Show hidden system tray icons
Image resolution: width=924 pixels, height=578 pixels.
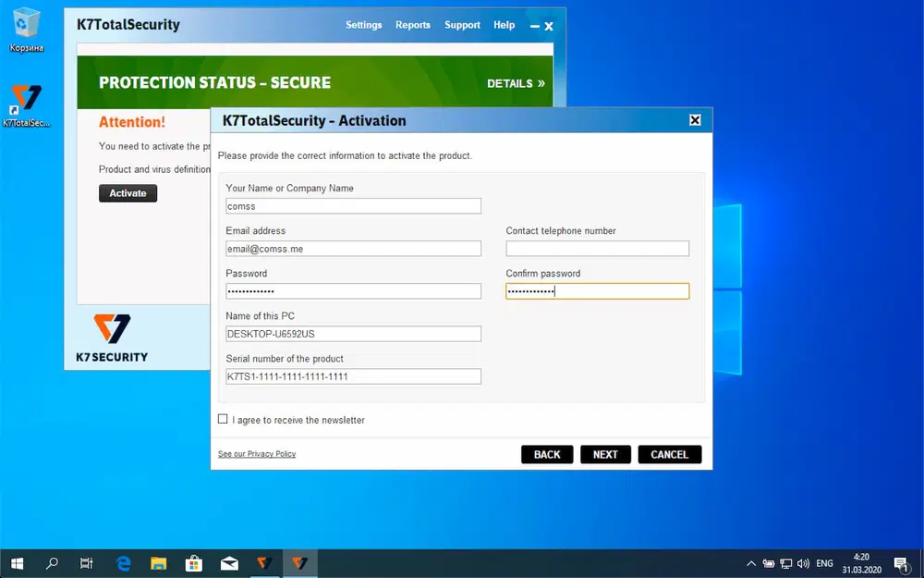pyautogui.click(x=750, y=563)
